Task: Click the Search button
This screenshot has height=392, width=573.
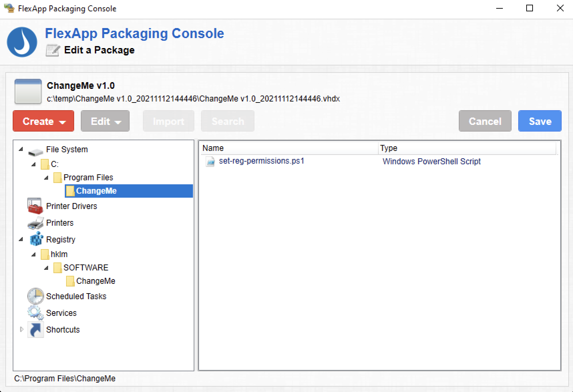Action: tap(228, 121)
